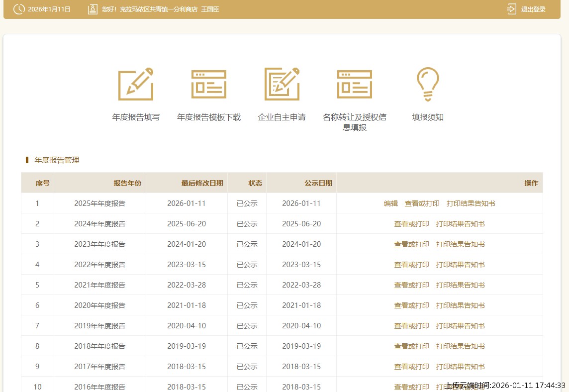
Task: View or print the 2025 annual report
Action: pyautogui.click(x=421, y=203)
